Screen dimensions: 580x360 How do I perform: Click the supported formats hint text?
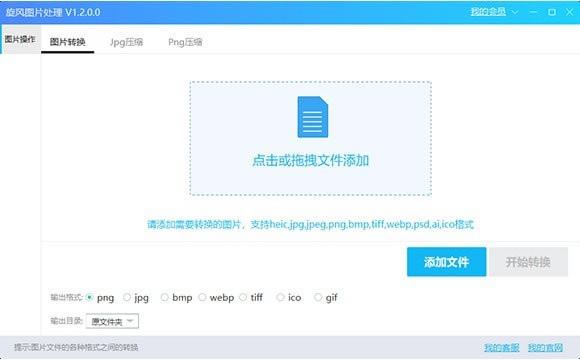(x=310, y=224)
